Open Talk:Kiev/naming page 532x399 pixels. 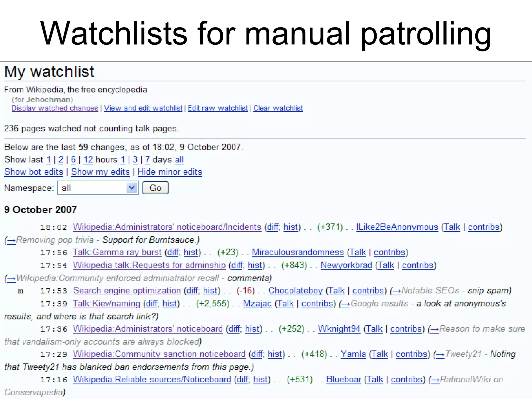coord(107,303)
